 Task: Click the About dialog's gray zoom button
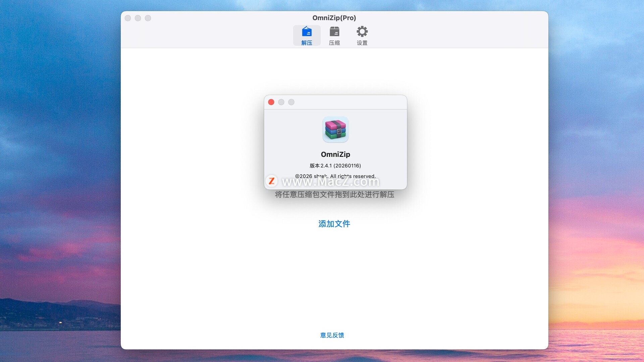pyautogui.click(x=291, y=102)
